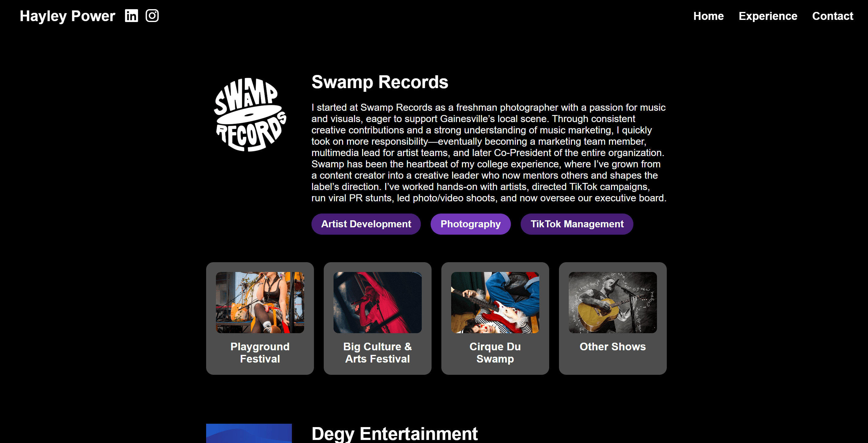Screen dimensions: 868x443
Task: Open the LinkedIn profile icon
Action: pos(131,16)
